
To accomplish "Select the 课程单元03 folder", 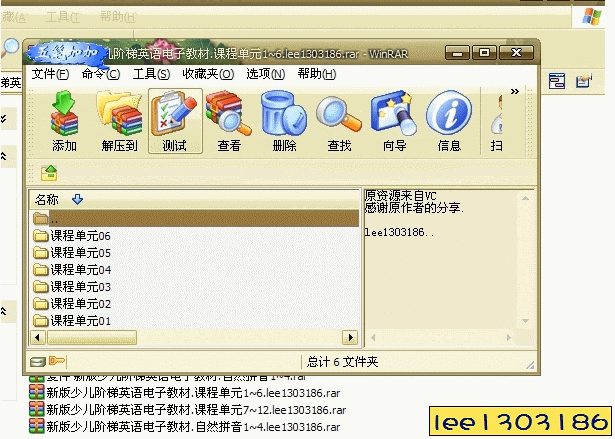I will coord(80,287).
